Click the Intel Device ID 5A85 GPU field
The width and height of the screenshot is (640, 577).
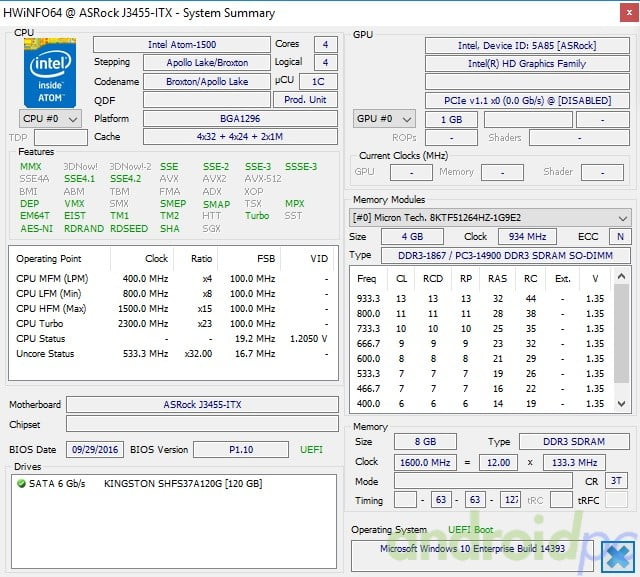point(527,46)
